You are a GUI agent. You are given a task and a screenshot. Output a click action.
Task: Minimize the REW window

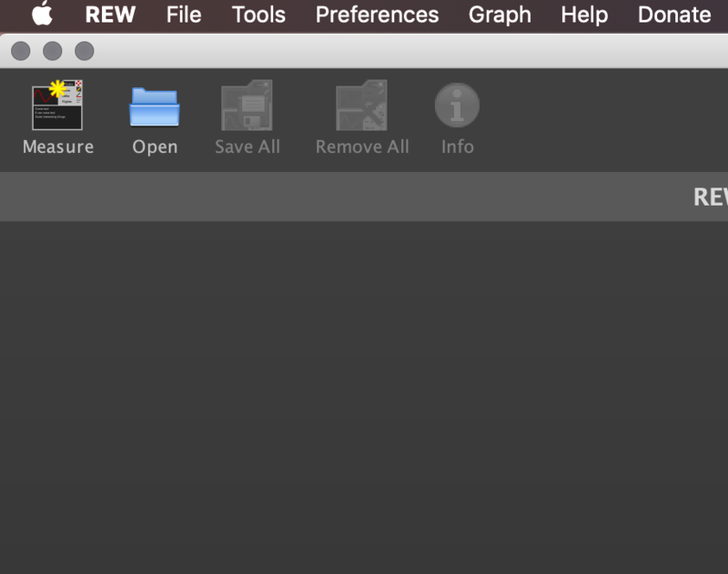(x=53, y=52)
